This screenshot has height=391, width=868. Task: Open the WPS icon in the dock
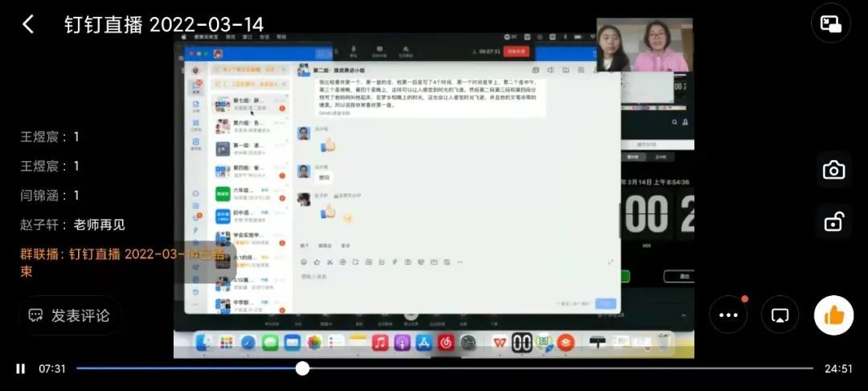click(x=500, y=343)
